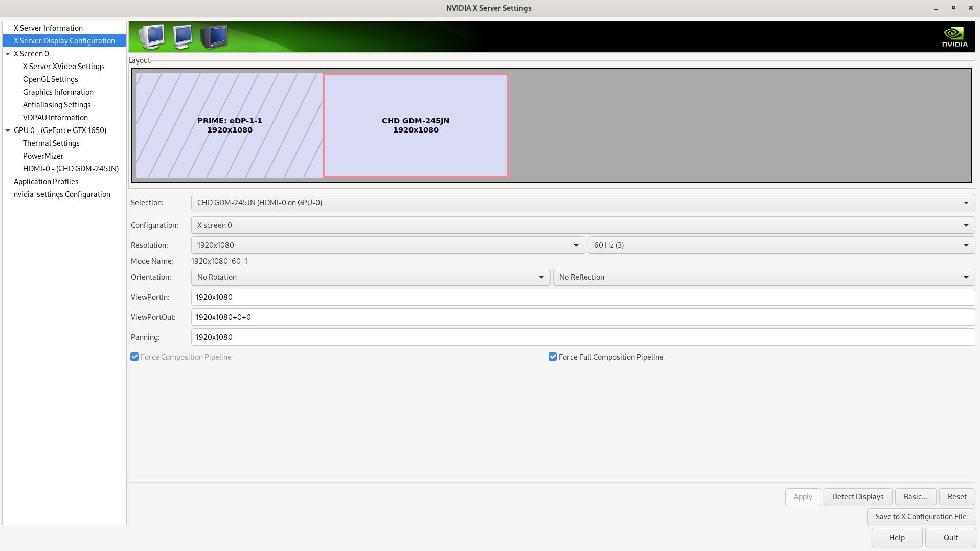Image resolution: width=980 pixels, height=551 pixels.
Task: Click the Basic... button
Action: 915,497
